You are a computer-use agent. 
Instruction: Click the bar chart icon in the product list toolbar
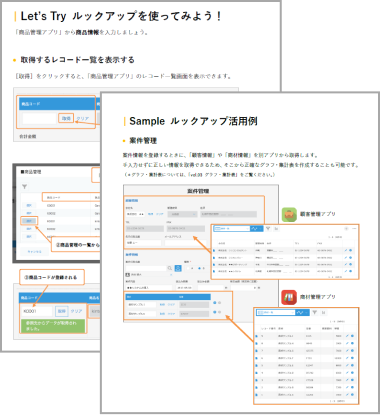(x=323, y=312)
